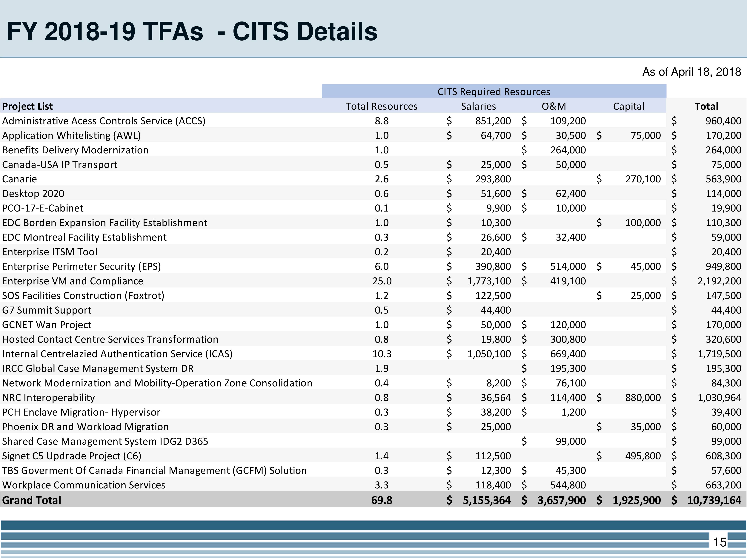Screen dimensions: 747x560
Task: Select 'Enterprise VM and Compliance' row label
Action: point(73,281)
